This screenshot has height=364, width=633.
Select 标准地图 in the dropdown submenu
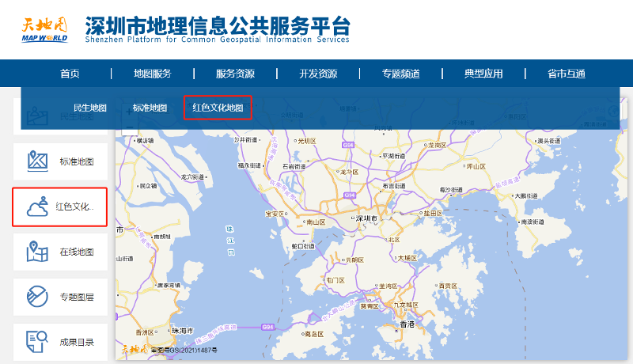[150, 108]
